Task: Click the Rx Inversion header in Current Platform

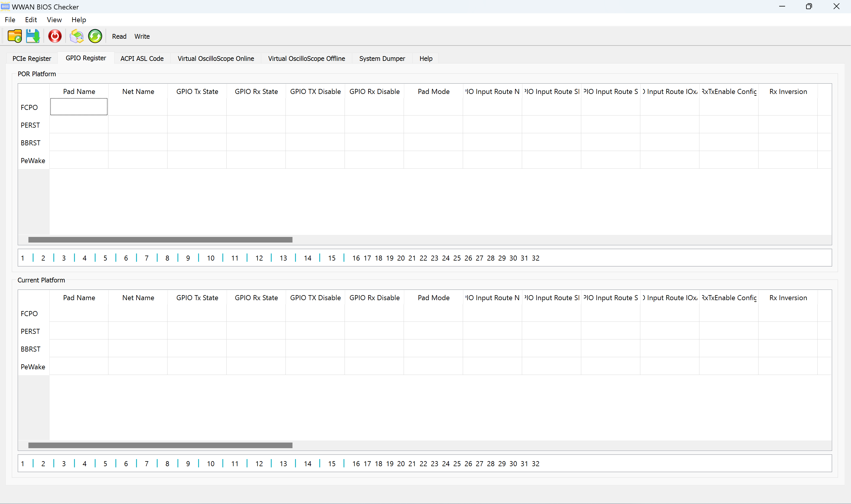Action: click(x=788, y=297)
